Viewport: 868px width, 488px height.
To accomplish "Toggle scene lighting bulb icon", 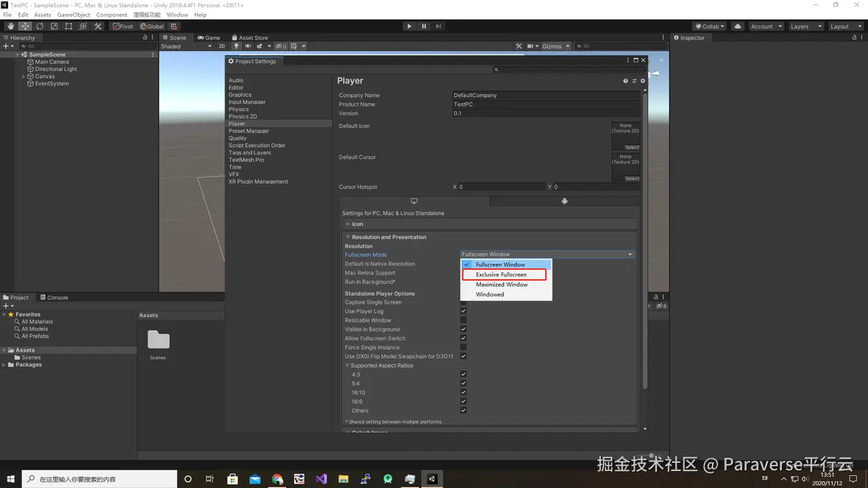I will click(x=236, y=46).
